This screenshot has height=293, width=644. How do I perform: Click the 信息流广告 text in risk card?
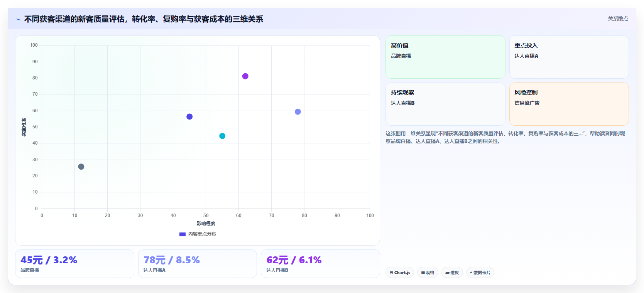pos(527,103)
